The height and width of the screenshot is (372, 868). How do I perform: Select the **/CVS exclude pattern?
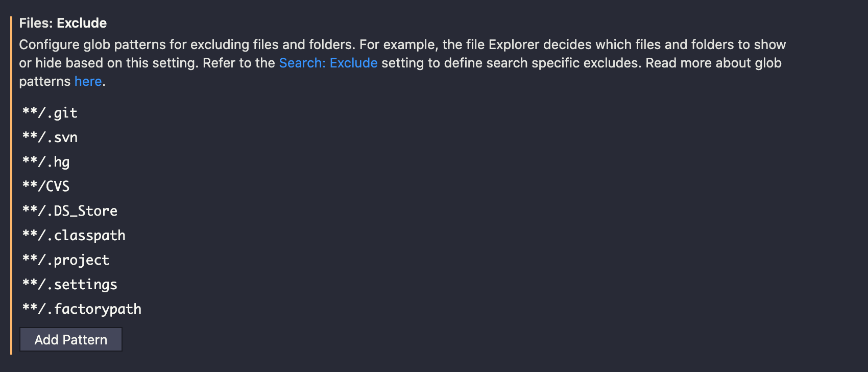coord(46,186)
